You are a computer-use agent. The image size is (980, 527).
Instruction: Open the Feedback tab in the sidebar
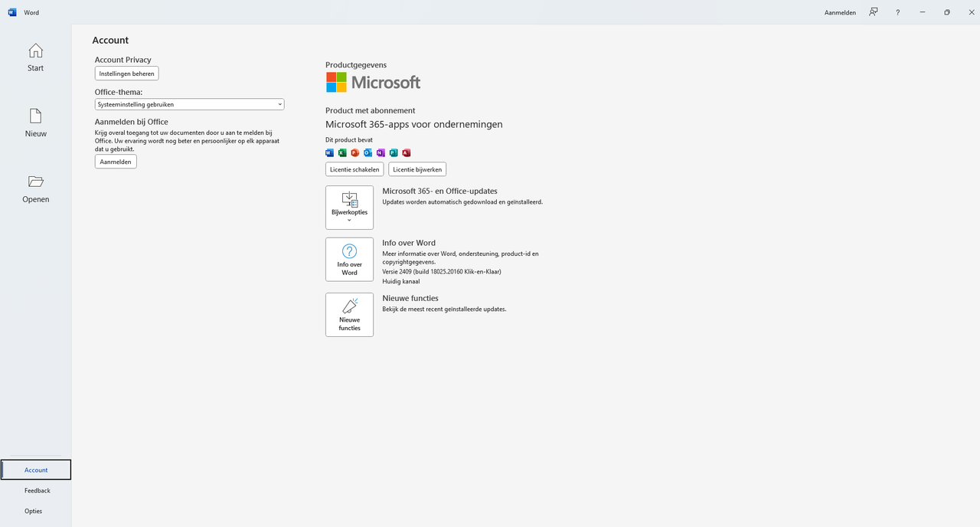pos(37,490)
